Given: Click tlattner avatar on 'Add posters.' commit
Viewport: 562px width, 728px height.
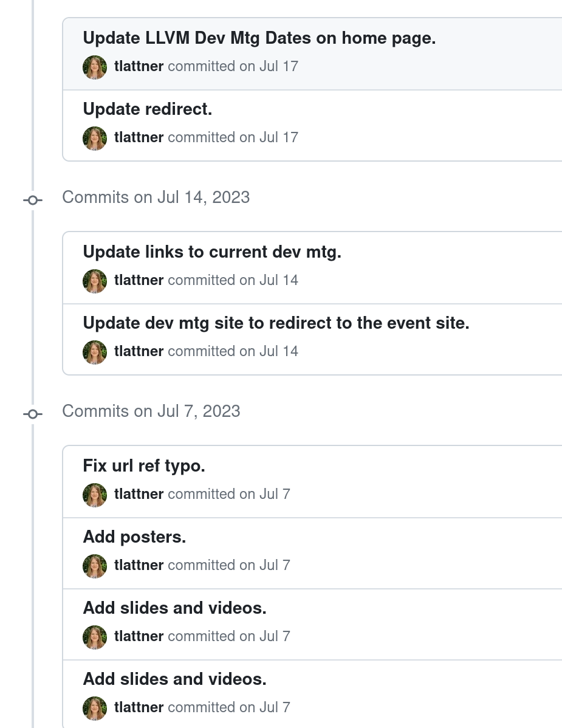Looking at the screenshot, I should coord(95,566).
